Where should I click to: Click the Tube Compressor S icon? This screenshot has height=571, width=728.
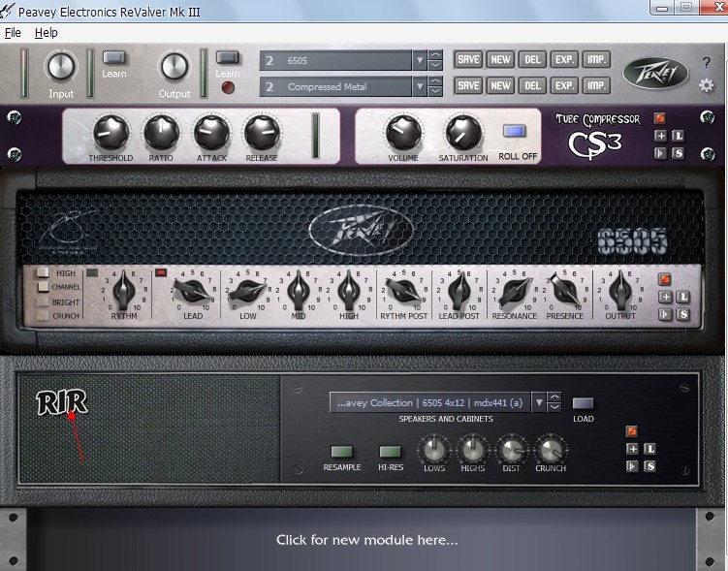tap(678, 153)
